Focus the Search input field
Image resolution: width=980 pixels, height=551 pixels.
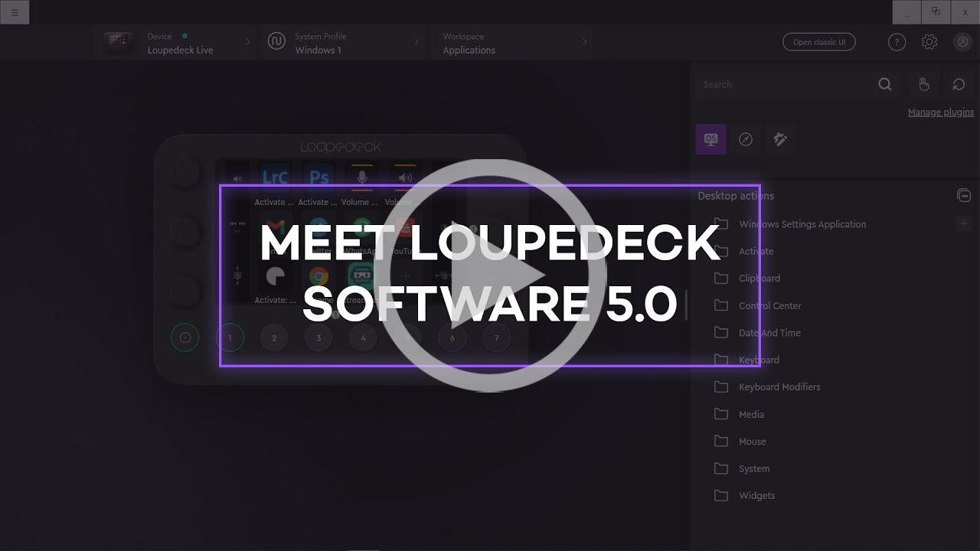[785, 85]
